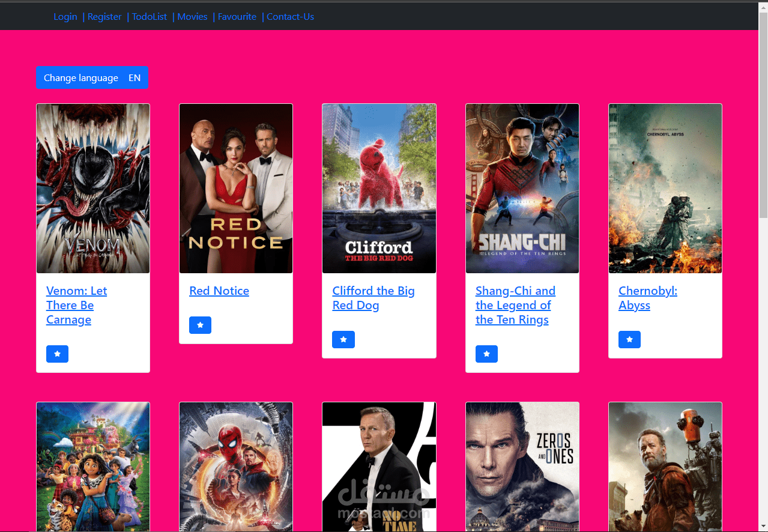Click the No Time To Die poster
The image size is (768, 532).
click(379, 467)
